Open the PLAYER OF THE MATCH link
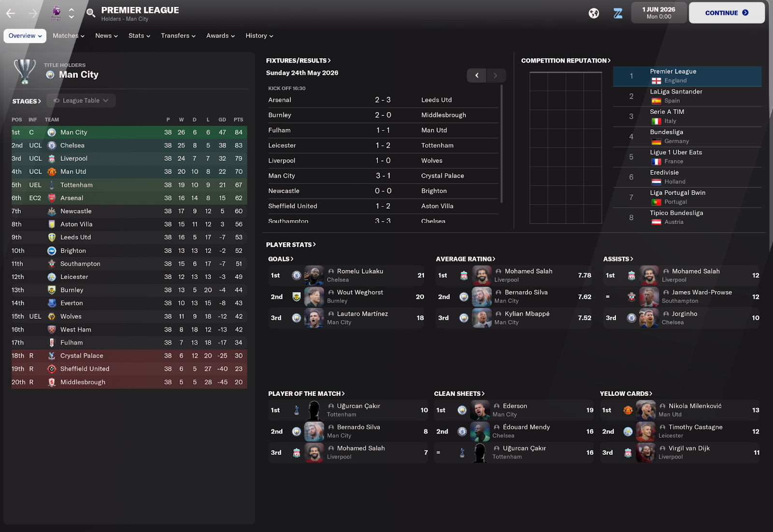 pos(306,394)
